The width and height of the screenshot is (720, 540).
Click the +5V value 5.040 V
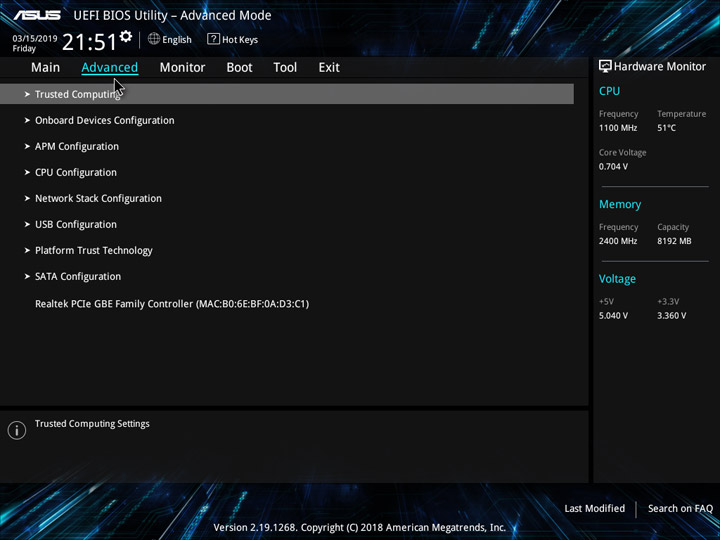tap(613, 315)
